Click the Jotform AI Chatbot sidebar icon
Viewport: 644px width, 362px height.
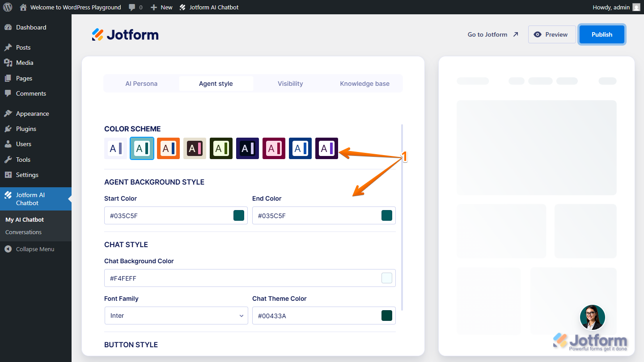8,195
